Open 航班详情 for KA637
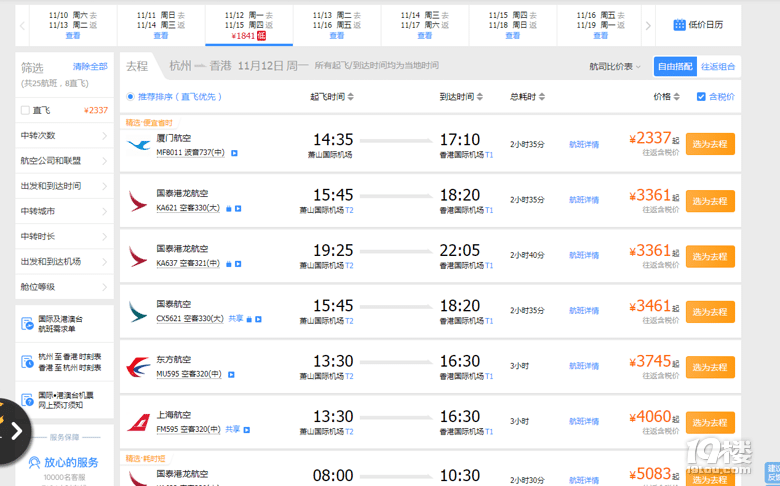Viewport: 780px width, 486px height. pos(584,255)
